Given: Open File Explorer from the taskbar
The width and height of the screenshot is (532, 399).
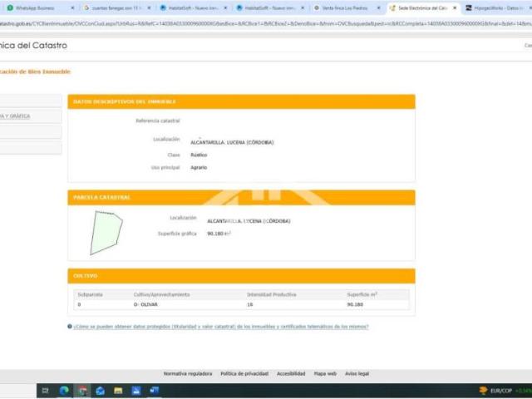Looking at the screenshot, I should pos(118,391).
